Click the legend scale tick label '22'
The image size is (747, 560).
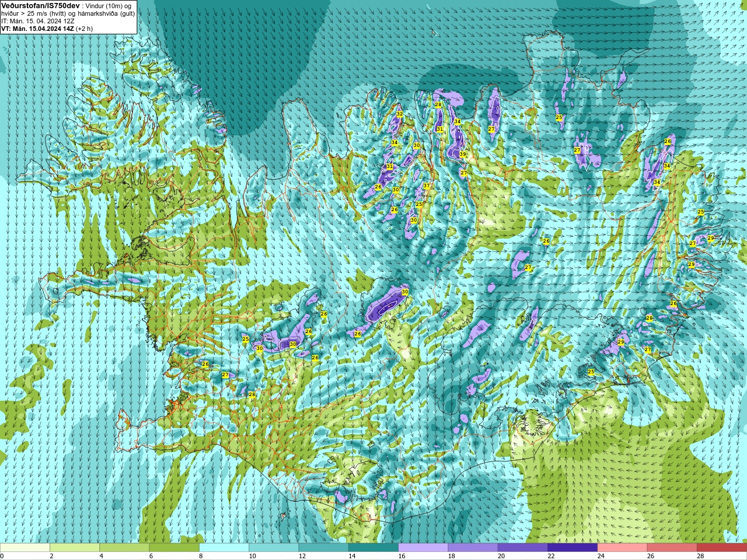point(551,556)
